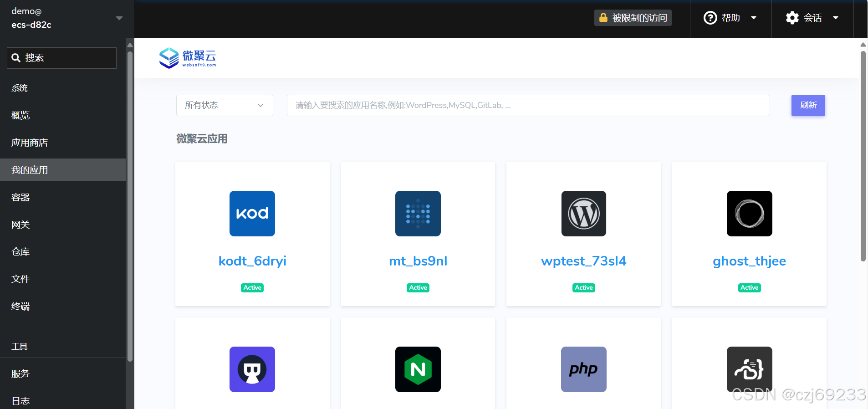Focus the app name search field

[x=528, y=105]
